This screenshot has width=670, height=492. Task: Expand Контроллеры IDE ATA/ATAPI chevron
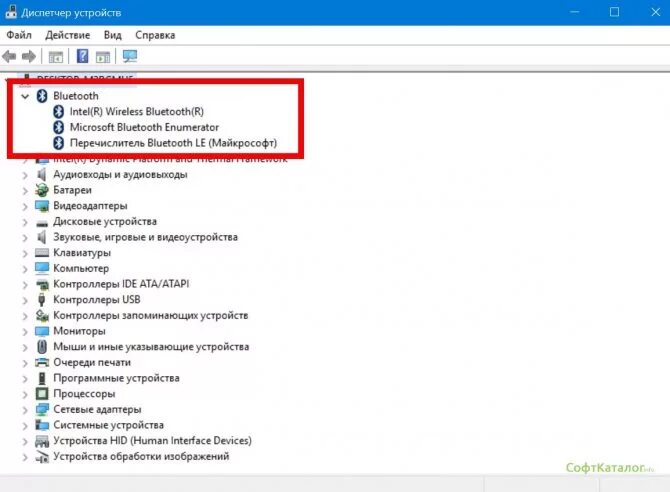(25, 285)
